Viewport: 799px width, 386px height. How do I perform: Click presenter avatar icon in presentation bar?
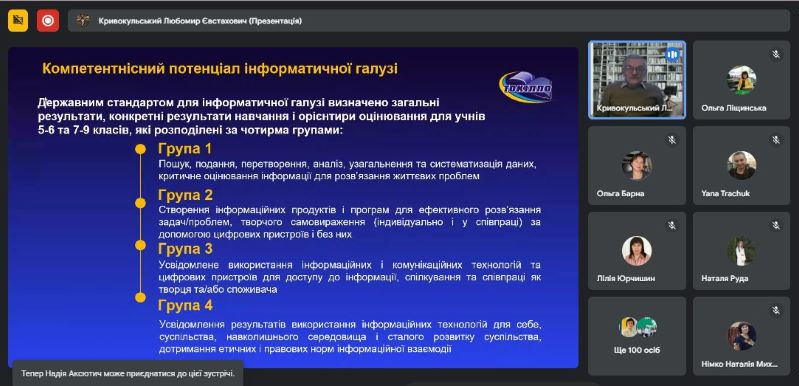(x=83, y=21)
